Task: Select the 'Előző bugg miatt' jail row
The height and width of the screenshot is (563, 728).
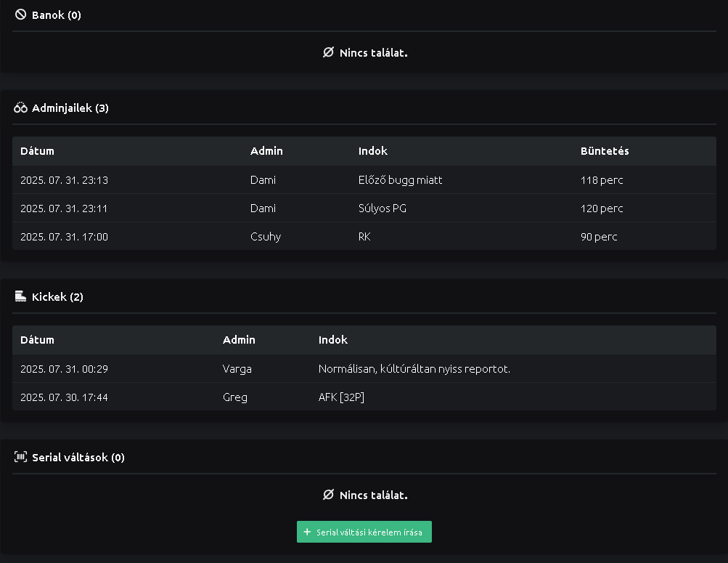Action: pos(364,180)
